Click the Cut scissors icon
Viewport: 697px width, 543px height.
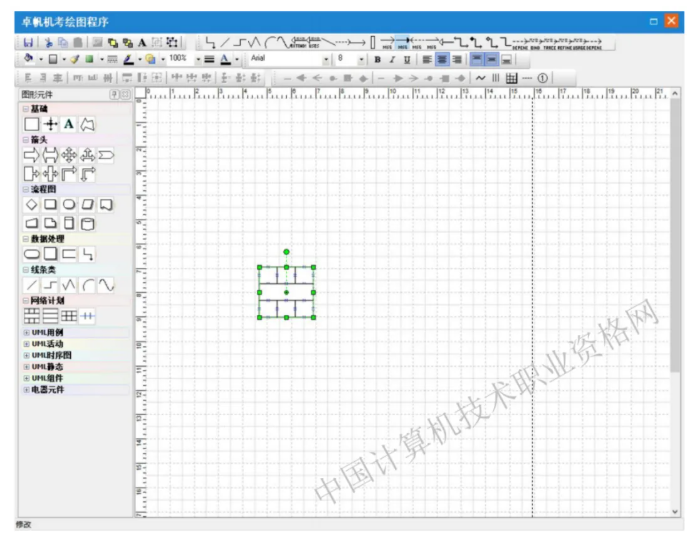[x=47, y=42]
